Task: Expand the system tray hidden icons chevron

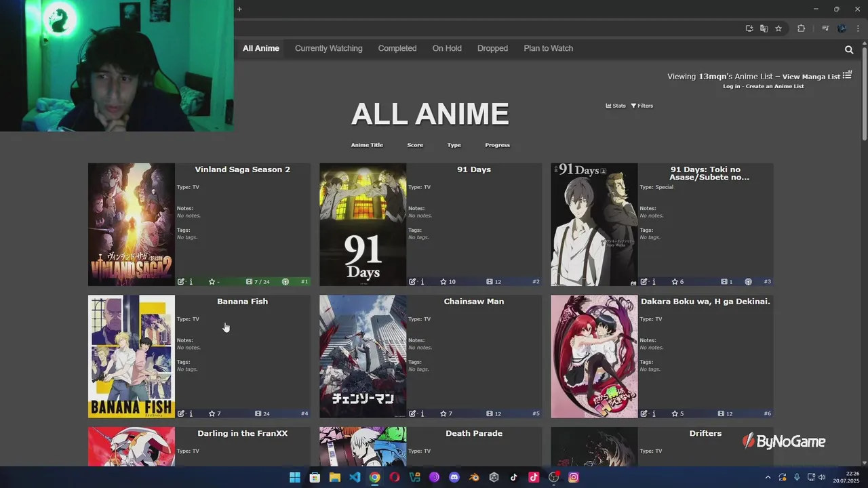Action: point(768,477)
